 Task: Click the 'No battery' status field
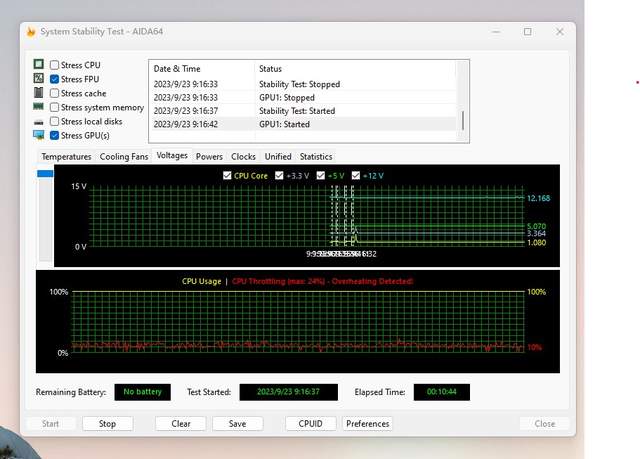click(142, 392)
